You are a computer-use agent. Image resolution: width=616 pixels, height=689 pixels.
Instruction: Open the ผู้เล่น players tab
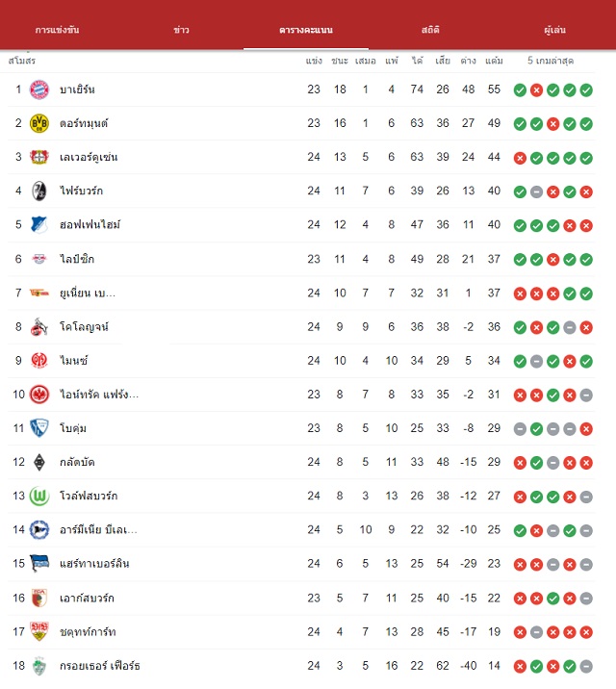(x=554, y=30)
